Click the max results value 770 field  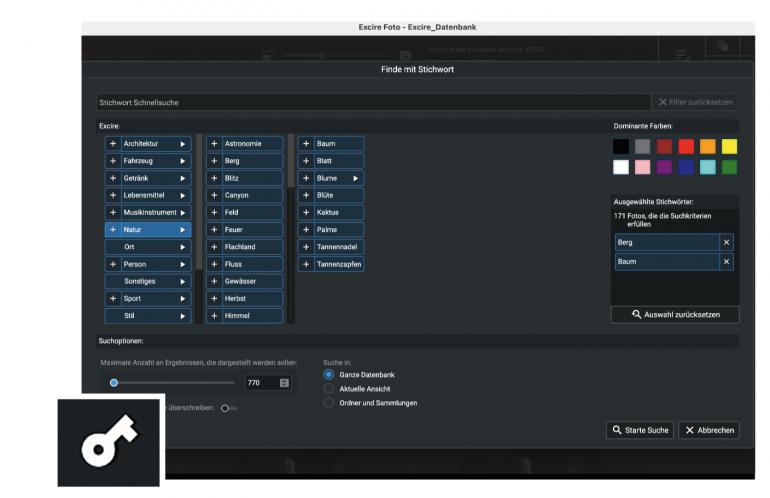[262, 383]
